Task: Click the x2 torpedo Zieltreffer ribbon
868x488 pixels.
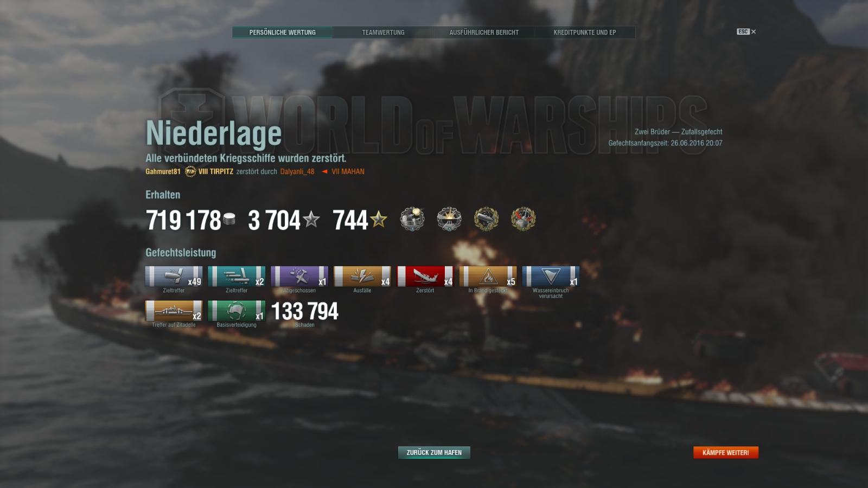Action: click(x=237, y=277)
